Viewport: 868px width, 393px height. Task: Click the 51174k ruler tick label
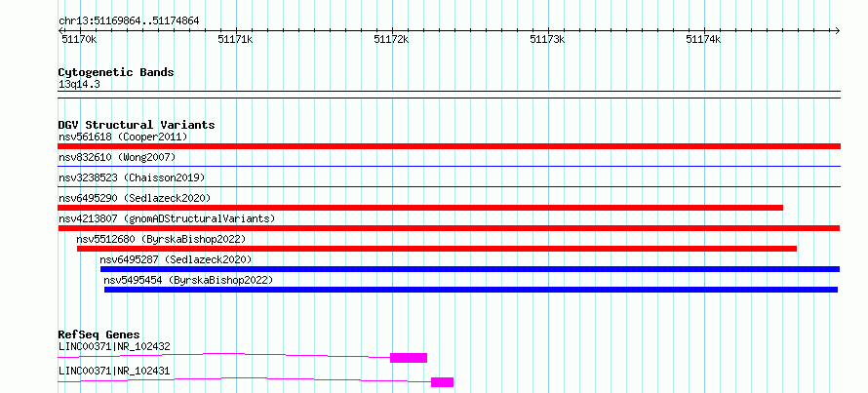coord(703,39)
